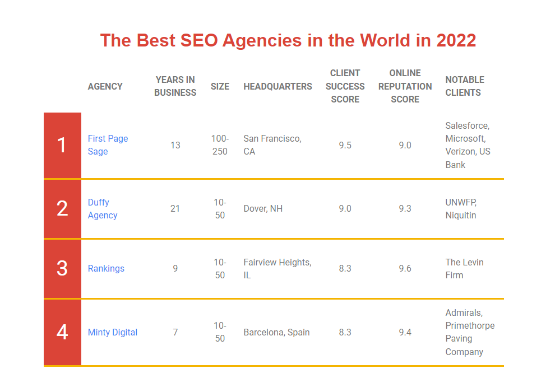Click years value 7 for Minty Digital

pyautogui.click(x=175, y=332)
